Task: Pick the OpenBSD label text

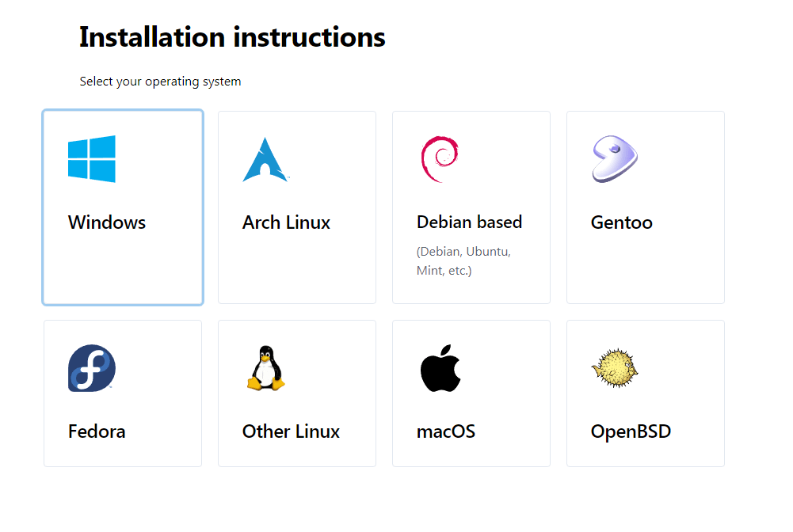Action: (631, 431)
